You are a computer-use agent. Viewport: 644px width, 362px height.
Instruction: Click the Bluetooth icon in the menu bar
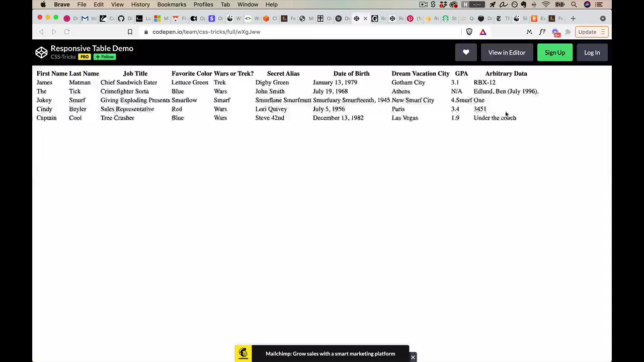[534, 5]
